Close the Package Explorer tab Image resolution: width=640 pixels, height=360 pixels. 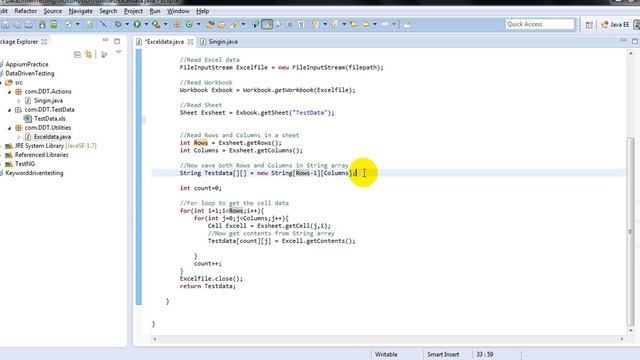click(x=44, y=42)
